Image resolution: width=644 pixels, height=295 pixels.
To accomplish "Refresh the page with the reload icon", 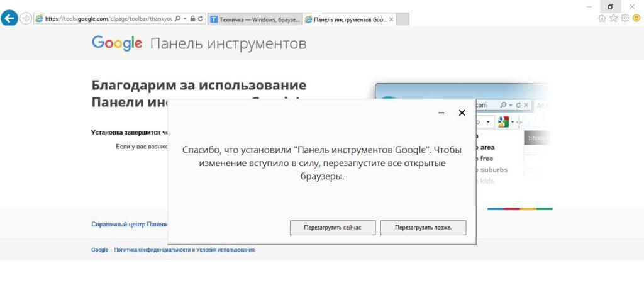I will pos(201,19).
